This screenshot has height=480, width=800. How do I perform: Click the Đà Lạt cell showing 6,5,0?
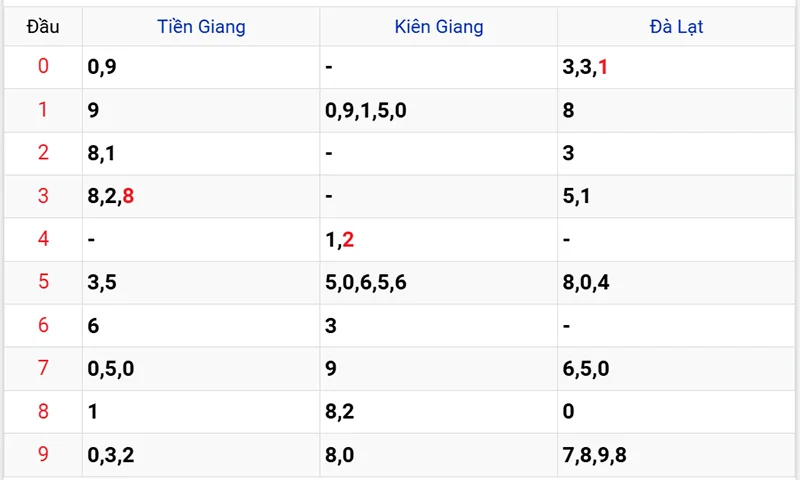pyautogui.click(x=586, y=368)
